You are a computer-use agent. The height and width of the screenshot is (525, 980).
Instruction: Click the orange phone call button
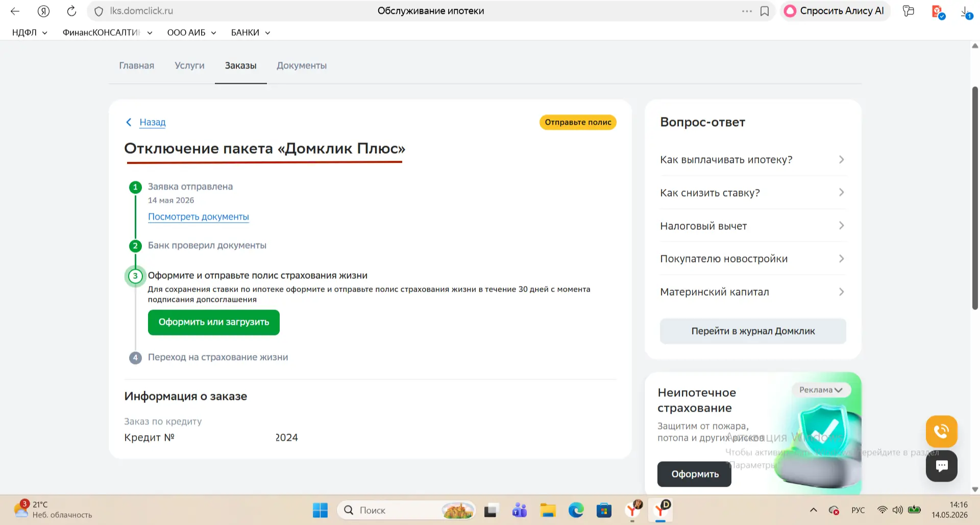click(x=942, y=432)
